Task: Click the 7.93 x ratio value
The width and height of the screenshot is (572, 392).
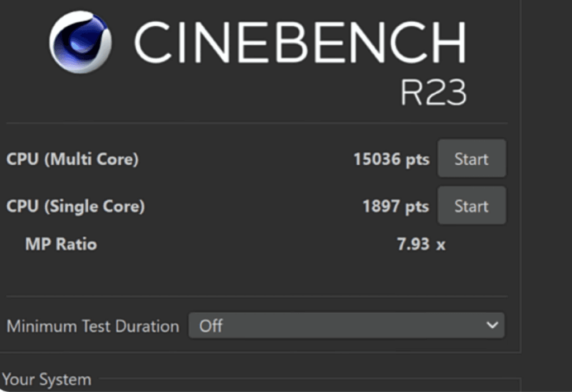Action: click(x=421, y=244)
